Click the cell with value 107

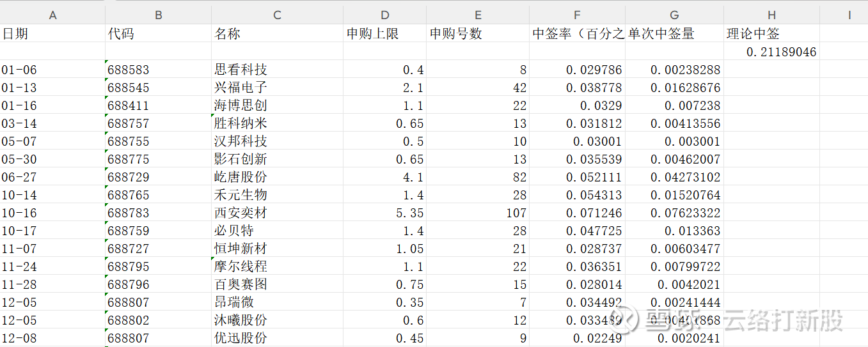click(516, 213)
